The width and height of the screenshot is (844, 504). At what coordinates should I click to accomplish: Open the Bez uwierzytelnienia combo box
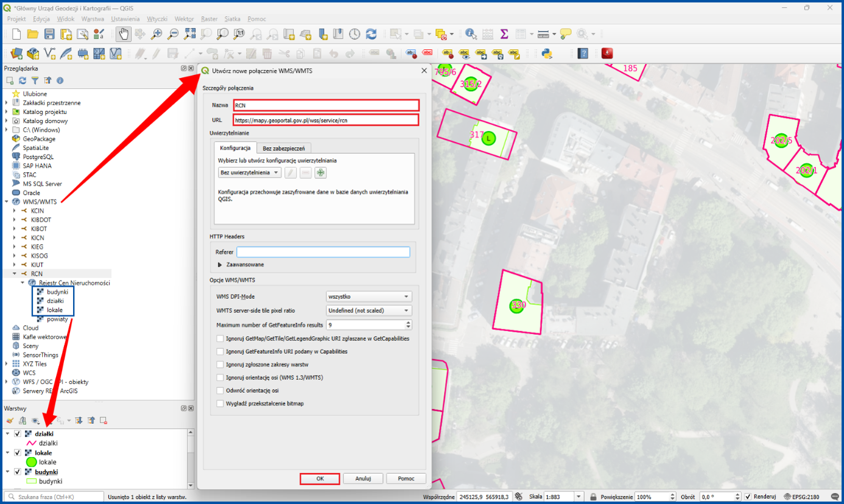[x=250, y=173]
